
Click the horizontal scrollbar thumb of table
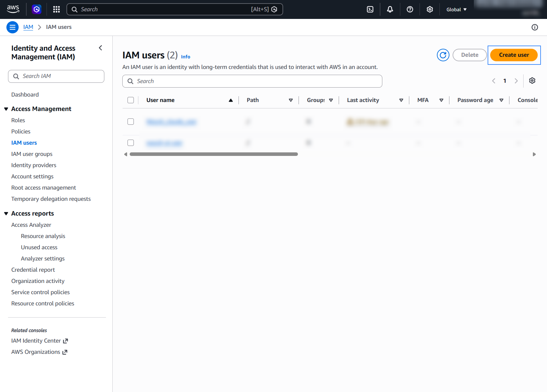click(x=214, y=154)
